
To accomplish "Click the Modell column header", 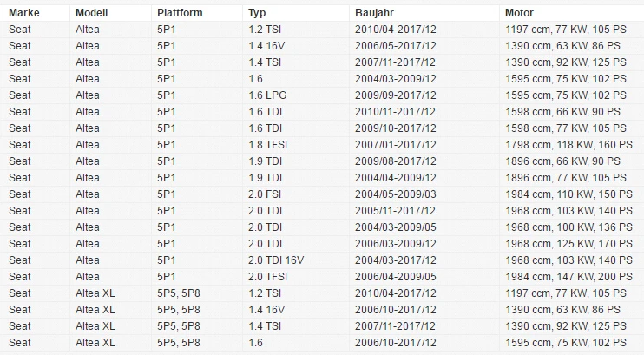I will tap(92, 13).
